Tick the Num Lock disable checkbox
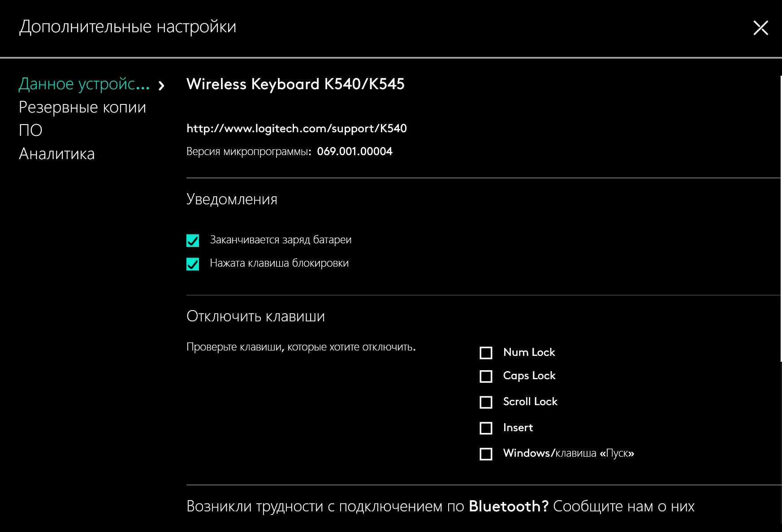The image size is (782, 532). point(486,353)
